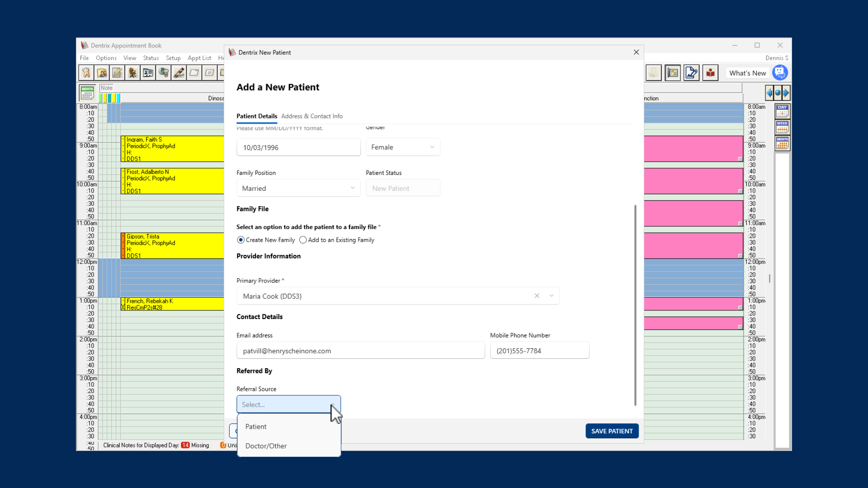Screen dimensions: 868x488
Task: Choose Patient from Referral Source list
Action: tap(289, 427)
